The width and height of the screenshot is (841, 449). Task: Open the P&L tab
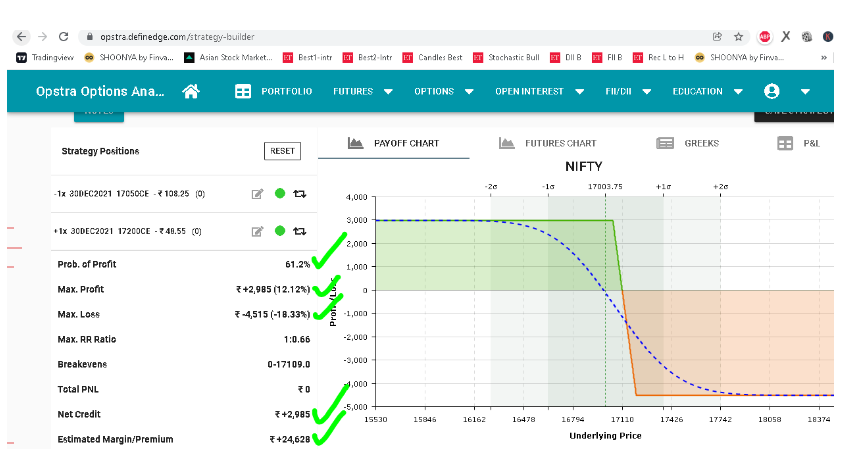(799, 143)
